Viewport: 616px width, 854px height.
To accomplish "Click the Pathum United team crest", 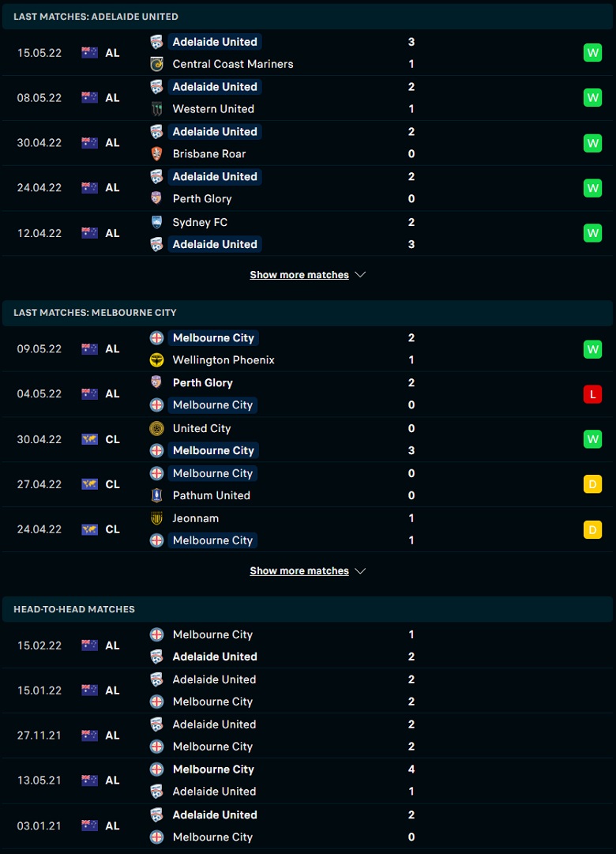I will [156, 495].
